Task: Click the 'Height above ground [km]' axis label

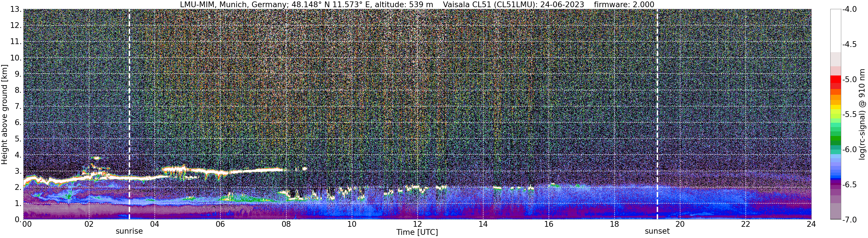Action: [4, 115]
